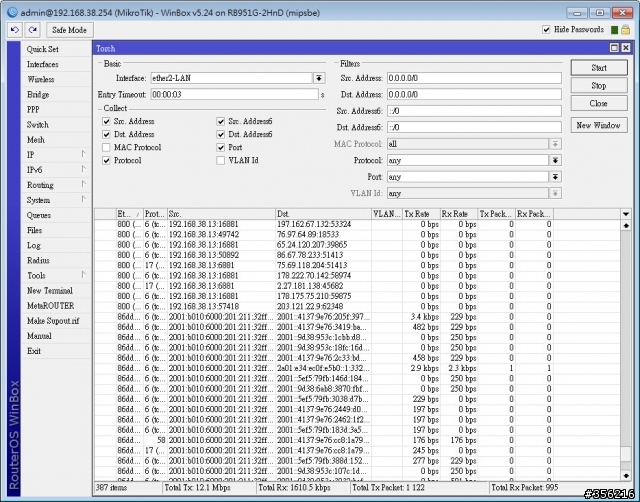Open the Manual menu item
Viewport: 640px width, 502px height.
pyautogui.click(x=56, y=336)
